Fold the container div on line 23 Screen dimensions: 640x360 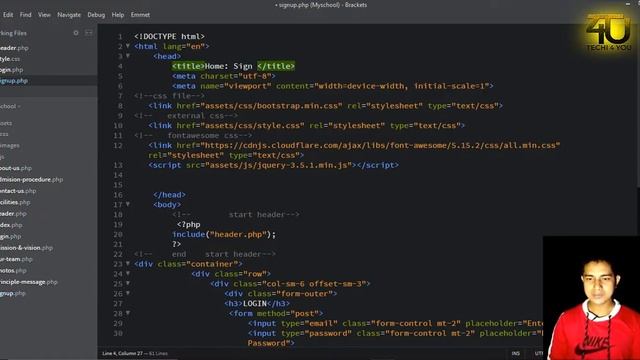(x=128, y=264)
